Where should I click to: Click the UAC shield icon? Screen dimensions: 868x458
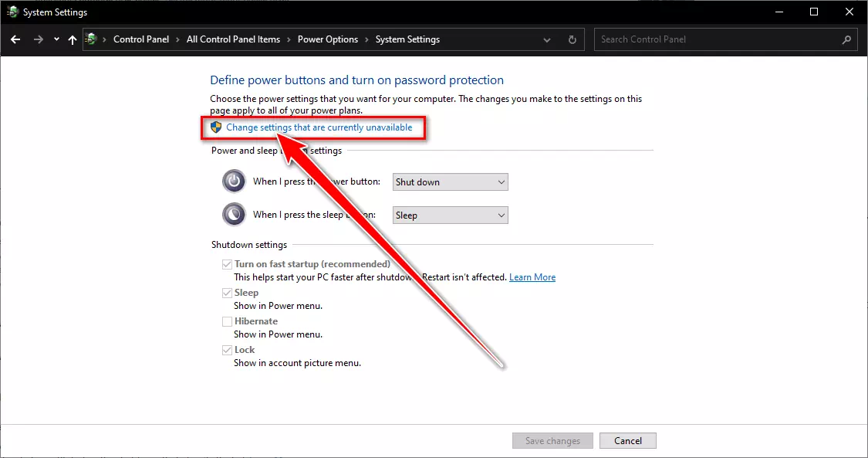tap(216, 127)
